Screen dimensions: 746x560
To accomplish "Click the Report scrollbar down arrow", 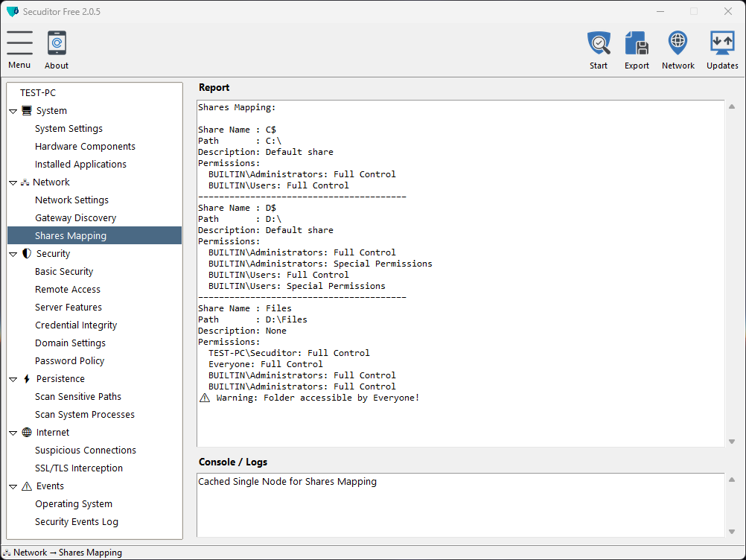I will [730, 442].
